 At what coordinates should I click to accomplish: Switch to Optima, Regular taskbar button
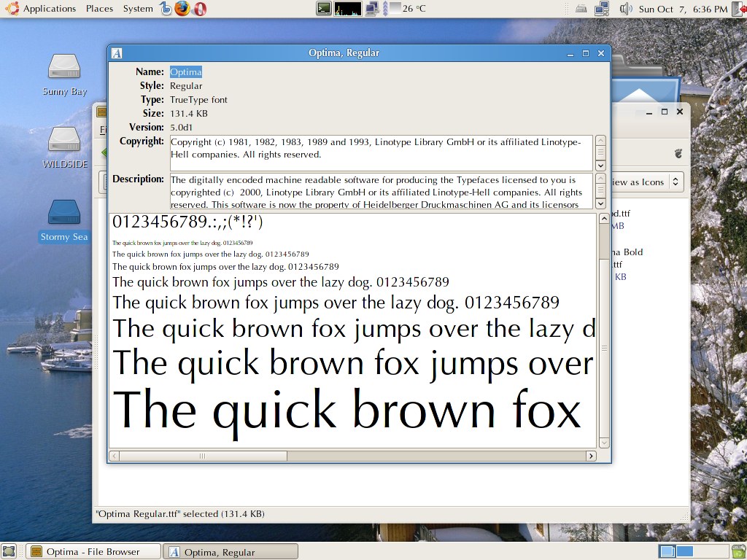[x=231, y=552]
